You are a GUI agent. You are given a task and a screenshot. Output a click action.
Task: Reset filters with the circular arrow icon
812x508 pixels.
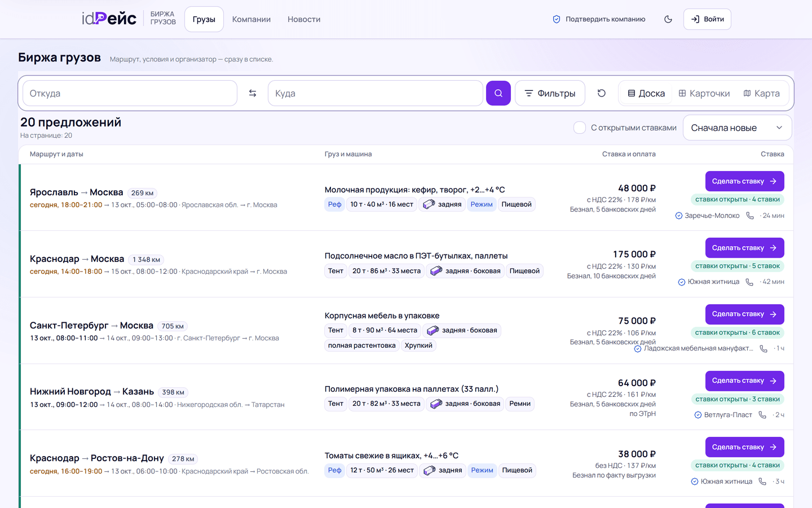click(x=602, y=93)
